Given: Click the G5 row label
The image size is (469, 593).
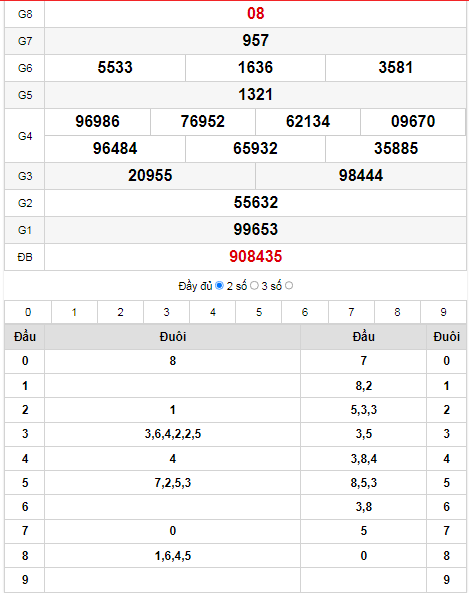Looking at the screenshot, I should tap(25, 95).
